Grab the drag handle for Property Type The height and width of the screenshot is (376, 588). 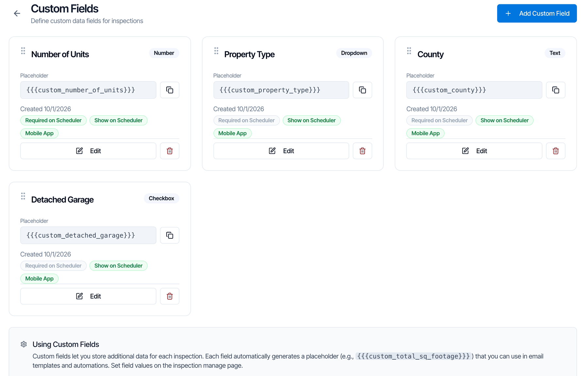(216, 51)
